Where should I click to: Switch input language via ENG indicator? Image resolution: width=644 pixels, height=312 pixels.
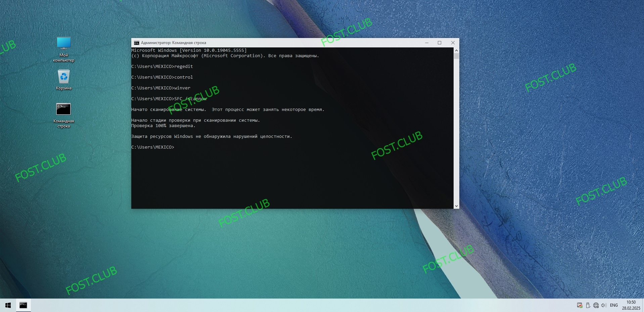point(614,305)
